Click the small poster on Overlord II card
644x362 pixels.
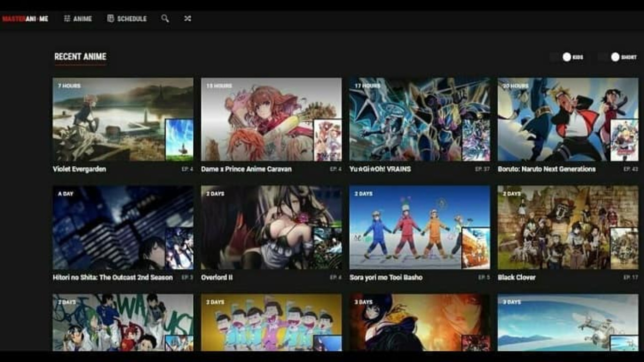(328, 248)
